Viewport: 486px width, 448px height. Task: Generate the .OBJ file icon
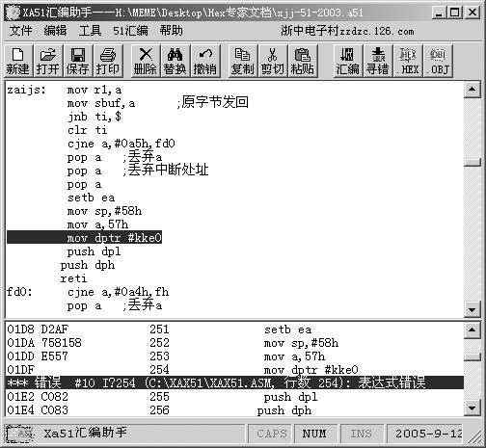click(x=438, y=61)
